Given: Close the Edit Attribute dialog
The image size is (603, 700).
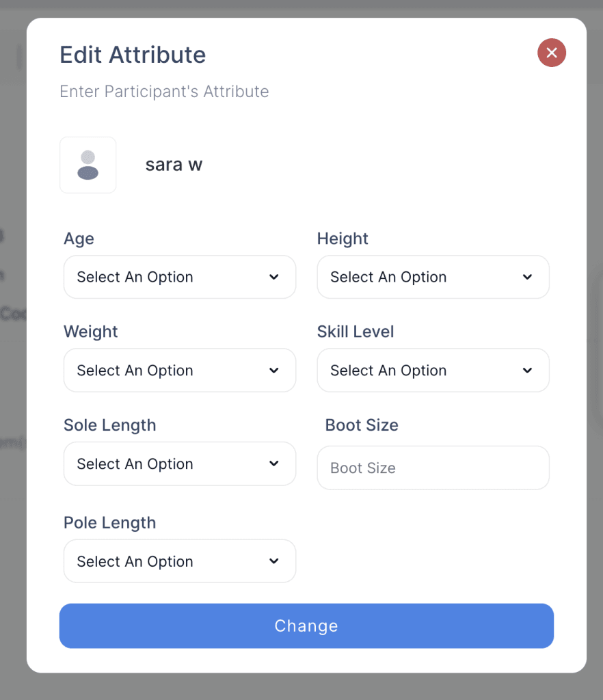Looking at the screenshot, I should 552,53.
